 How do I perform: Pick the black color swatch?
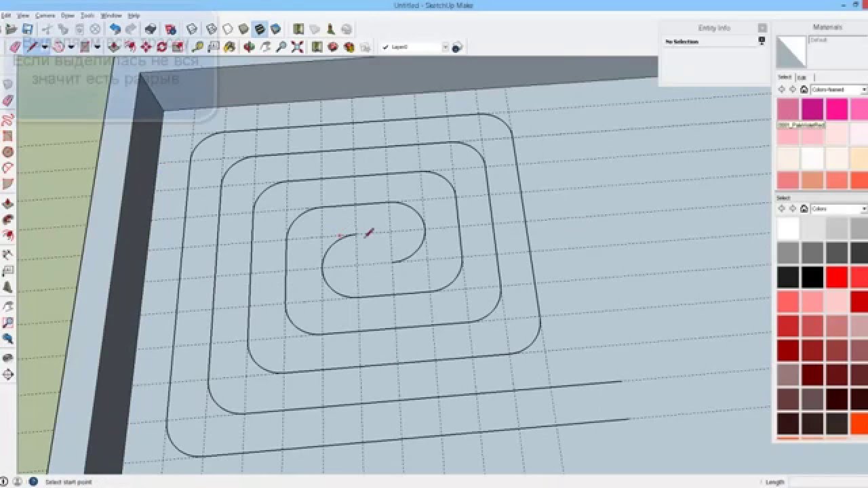pos(812,277)
